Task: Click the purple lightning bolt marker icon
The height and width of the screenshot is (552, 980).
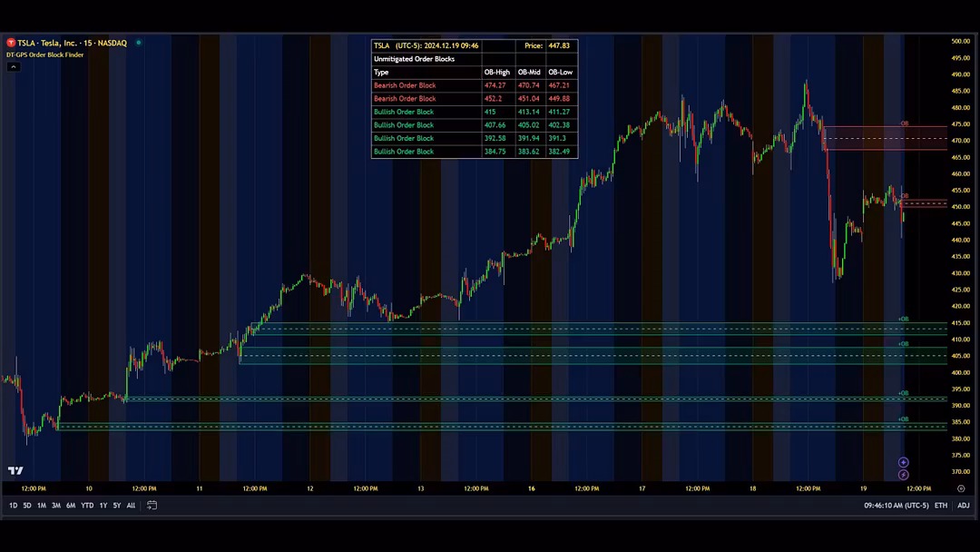Action: (903, 475)
